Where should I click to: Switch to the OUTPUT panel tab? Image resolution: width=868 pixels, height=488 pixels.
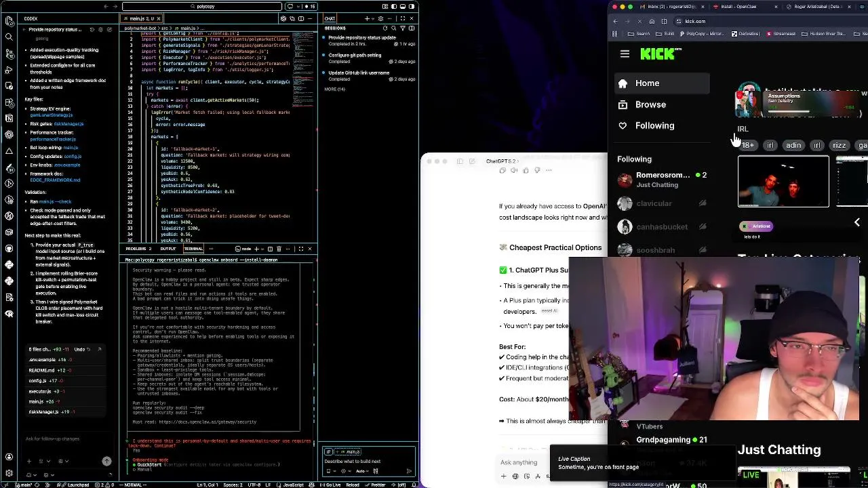tap(168, 249)
